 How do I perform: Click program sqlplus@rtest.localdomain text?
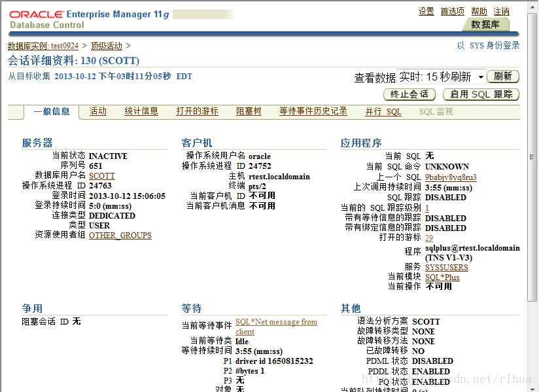point(472,253)
